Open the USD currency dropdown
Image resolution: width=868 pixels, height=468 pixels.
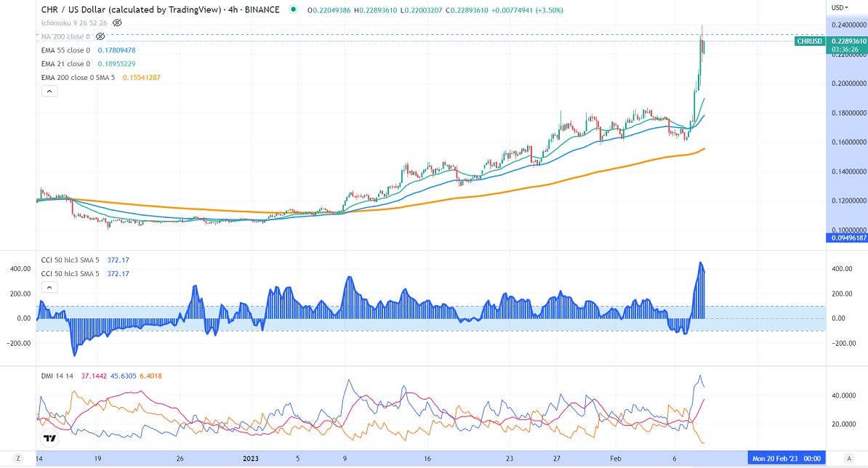pyautogui.click(x=838, y=8)
